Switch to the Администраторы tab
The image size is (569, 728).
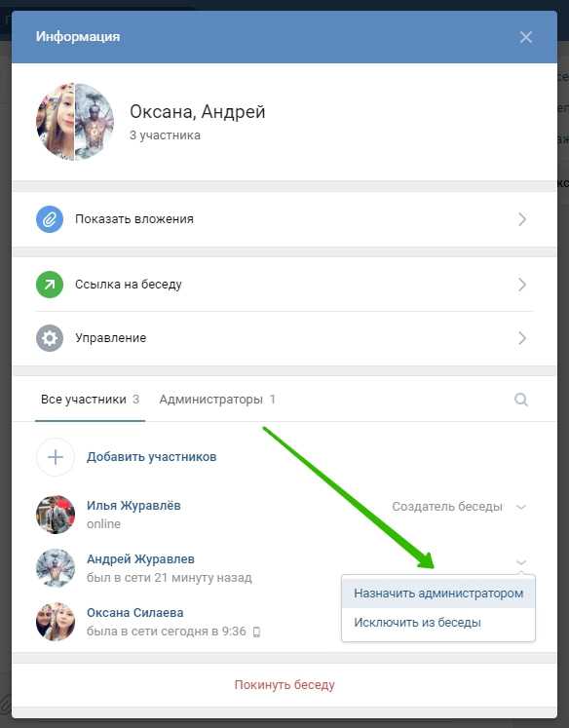coord(217,400)
